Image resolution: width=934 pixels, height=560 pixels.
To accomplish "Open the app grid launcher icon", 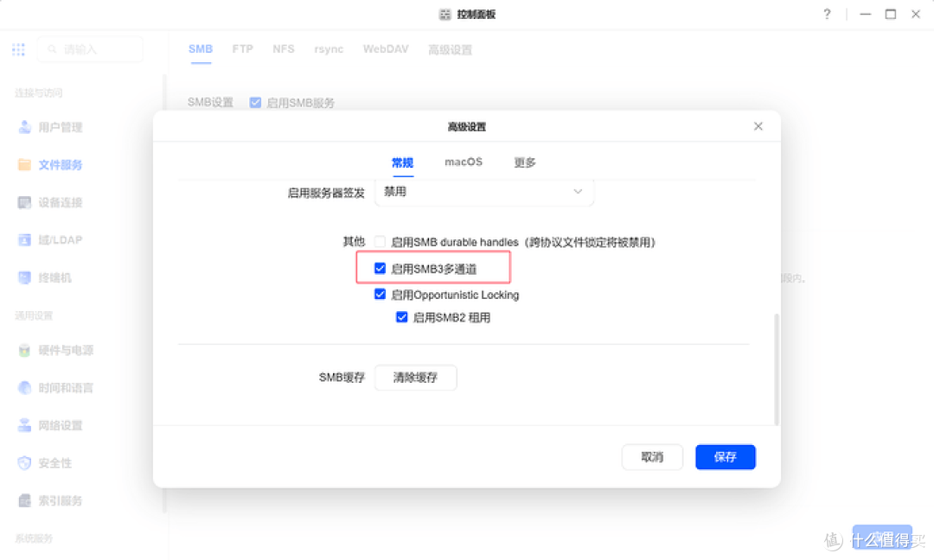I will (18, 49).
